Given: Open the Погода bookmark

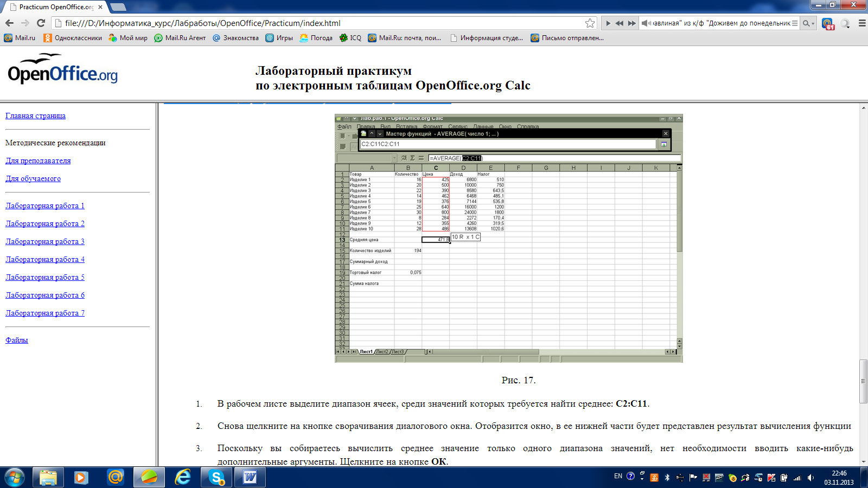Looking at the screenshot, I should point(316,38).
